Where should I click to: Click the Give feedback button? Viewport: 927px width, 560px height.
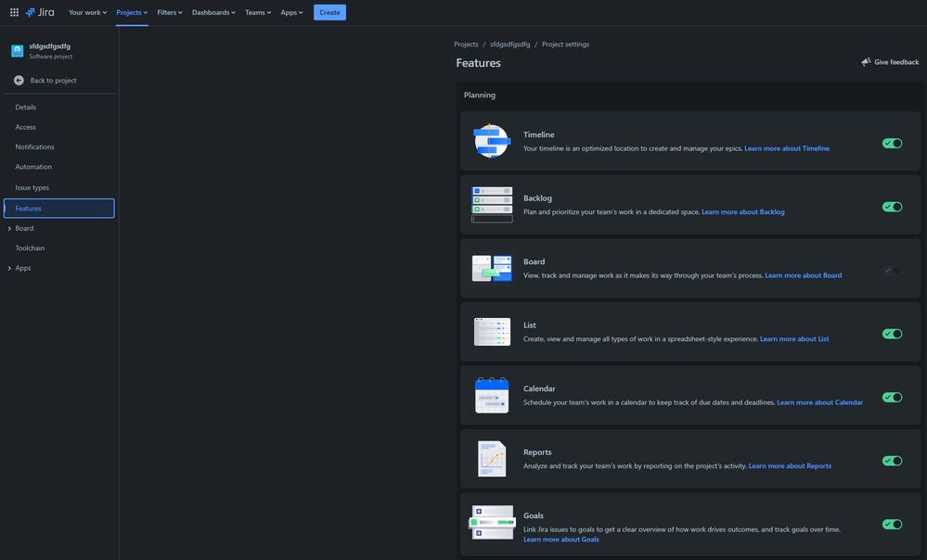pyautogui.click(x=890, y=62)
